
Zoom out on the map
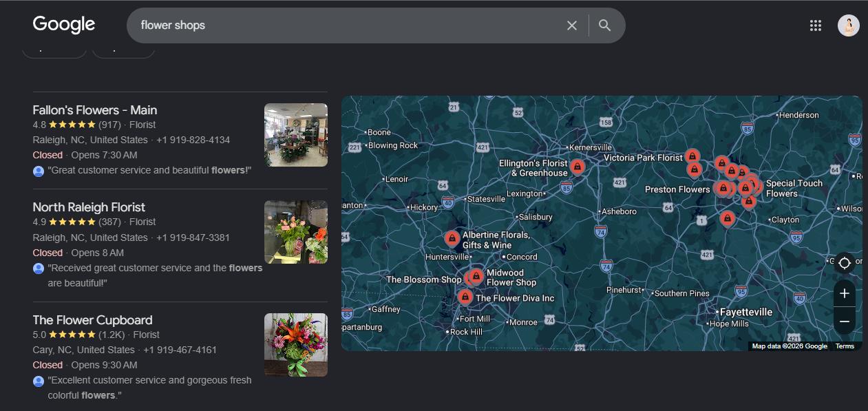click(845, 322)
